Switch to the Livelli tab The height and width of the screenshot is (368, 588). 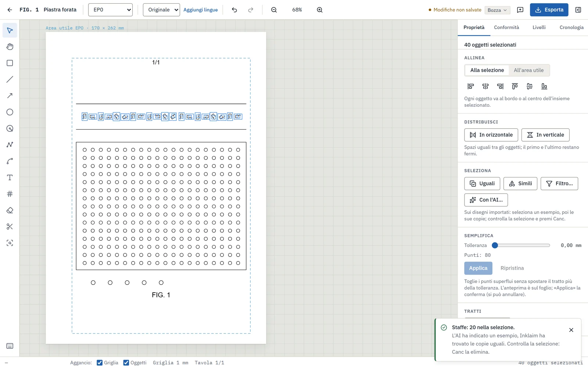(x=539, y=28)
